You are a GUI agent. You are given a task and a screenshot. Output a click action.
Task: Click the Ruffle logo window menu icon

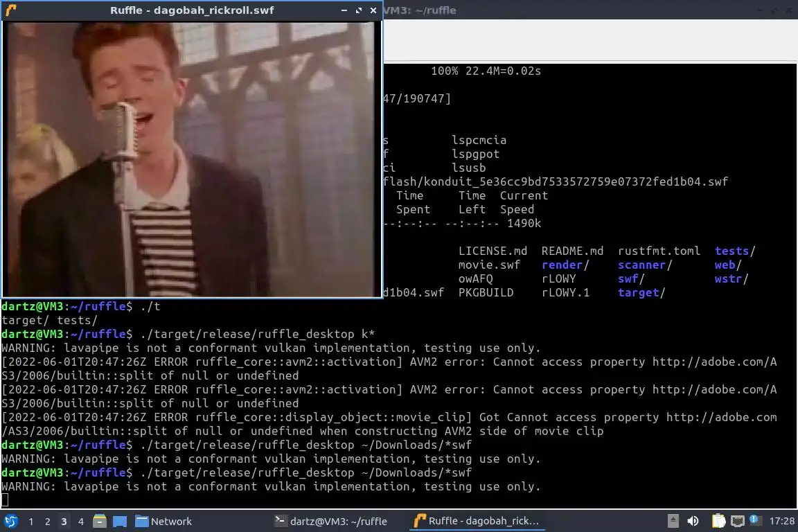(x=11, y=10)
